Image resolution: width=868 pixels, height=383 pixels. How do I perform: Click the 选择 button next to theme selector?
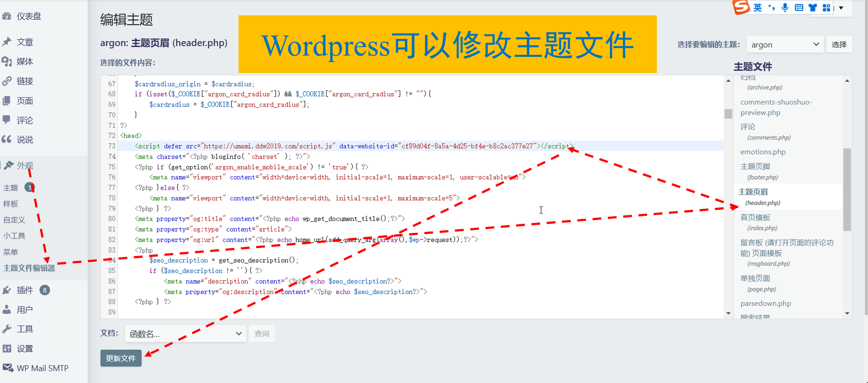[839, 45]
